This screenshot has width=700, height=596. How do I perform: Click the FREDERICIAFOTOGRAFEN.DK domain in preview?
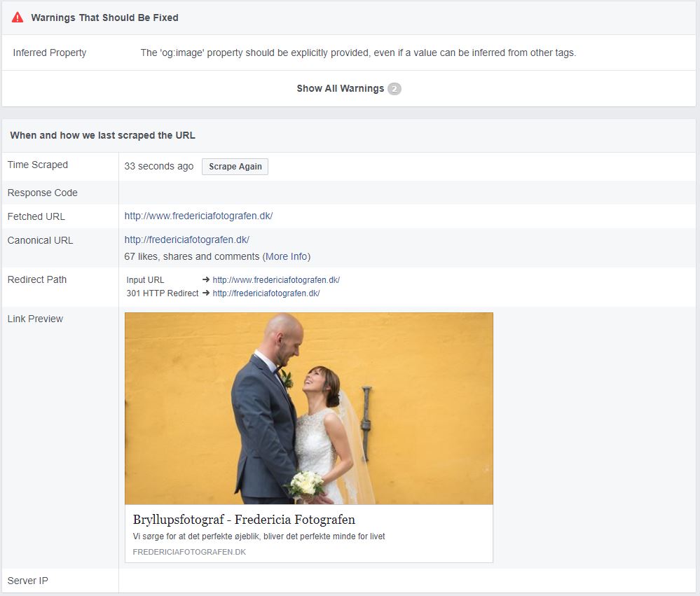189,552
